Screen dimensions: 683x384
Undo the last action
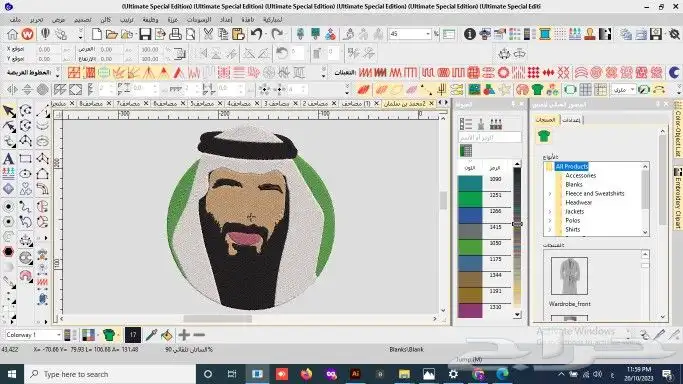pyautogui.click(x=257, y=34)
